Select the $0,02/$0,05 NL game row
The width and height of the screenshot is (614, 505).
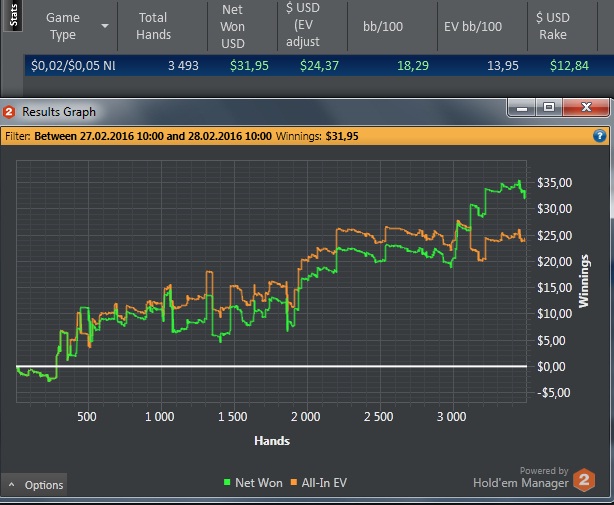tap(318, 65)
